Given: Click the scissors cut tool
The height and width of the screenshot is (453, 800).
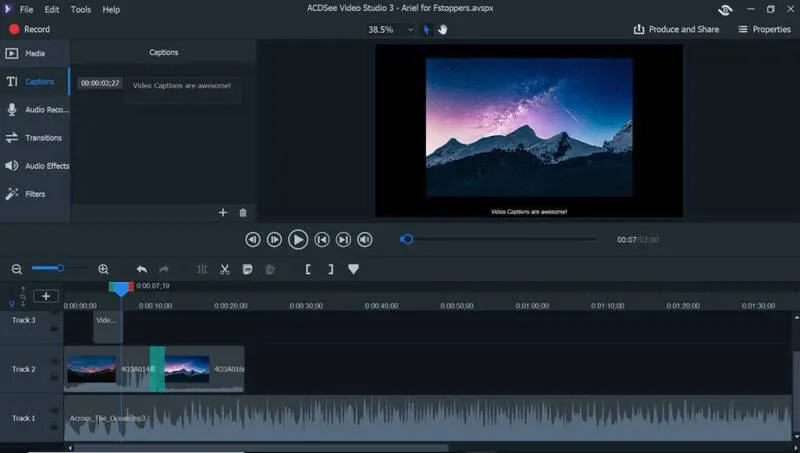Looking at the screenshot, I should [225, 269].
